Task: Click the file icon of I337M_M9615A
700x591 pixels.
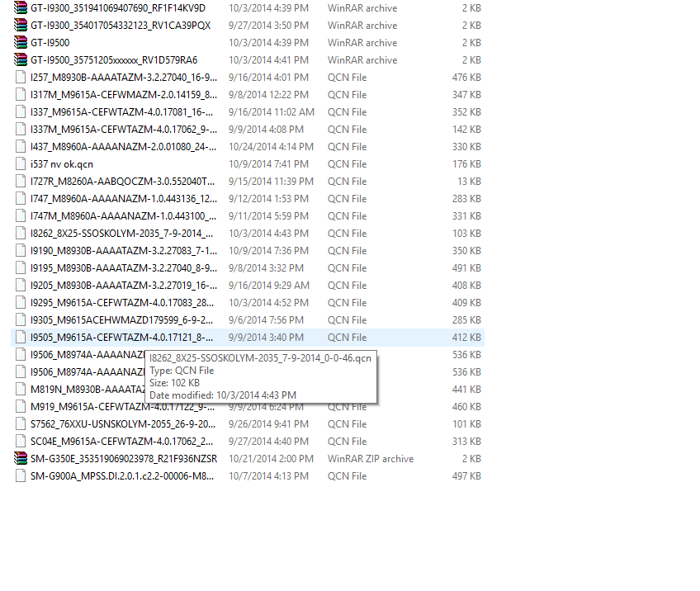Action: pyautogui.click(x=21, y=130)
